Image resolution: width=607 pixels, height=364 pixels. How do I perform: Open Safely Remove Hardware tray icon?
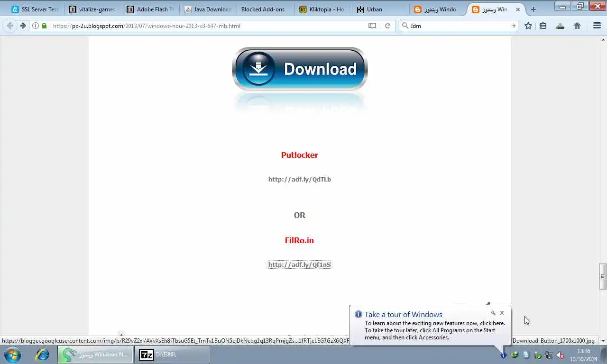click(x=538, y=355)
